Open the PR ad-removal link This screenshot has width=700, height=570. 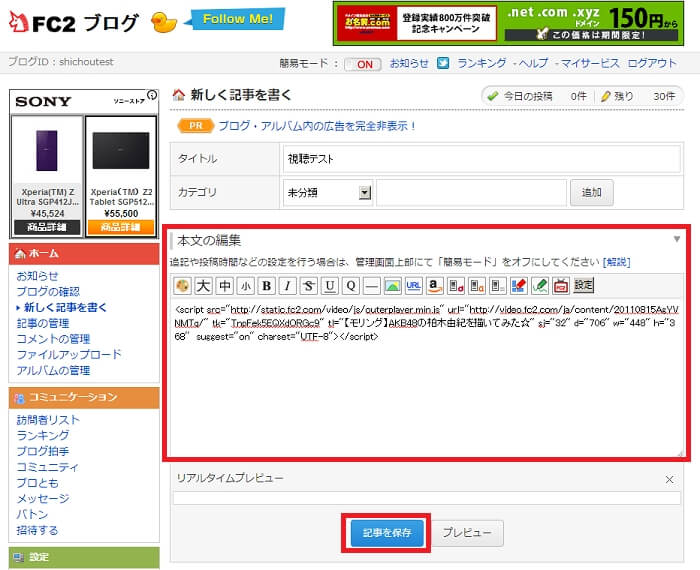(x=317, y=126)
